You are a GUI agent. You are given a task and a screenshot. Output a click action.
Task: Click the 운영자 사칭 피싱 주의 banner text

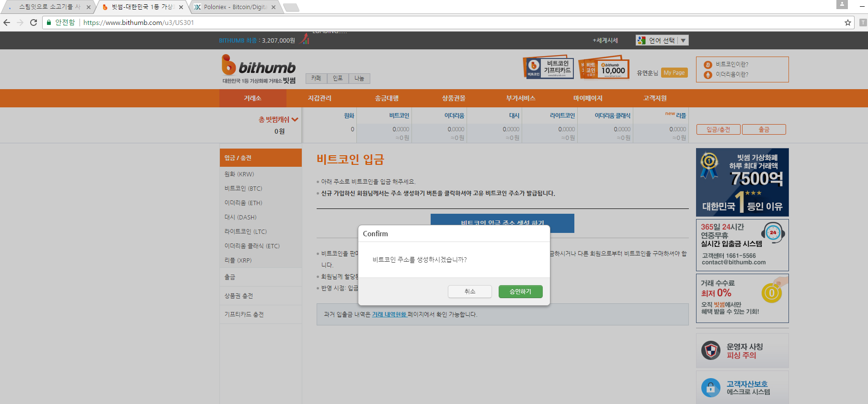pos(745,351)
